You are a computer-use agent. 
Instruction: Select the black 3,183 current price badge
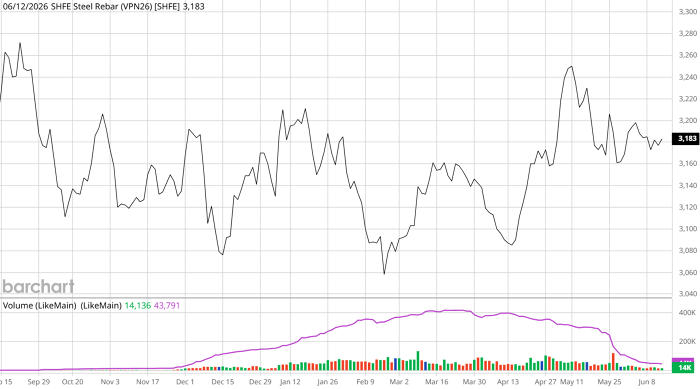(685, 138)
